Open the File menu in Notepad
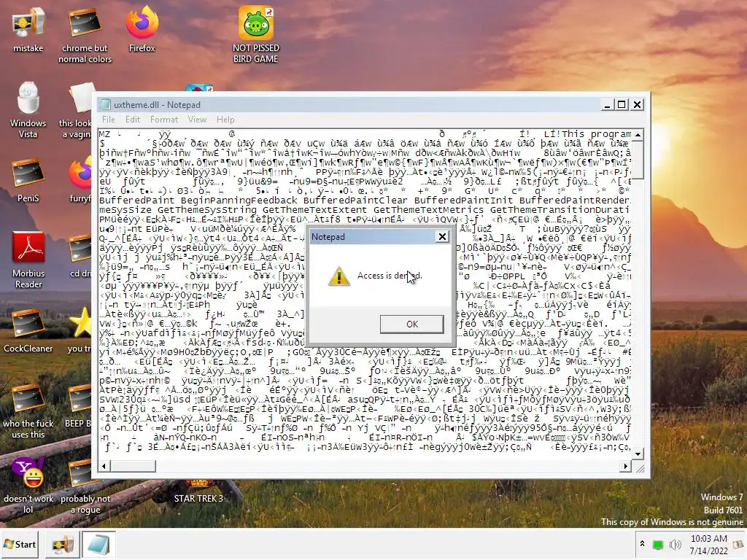Screen dimensions: 747x560 coord(108,120)
